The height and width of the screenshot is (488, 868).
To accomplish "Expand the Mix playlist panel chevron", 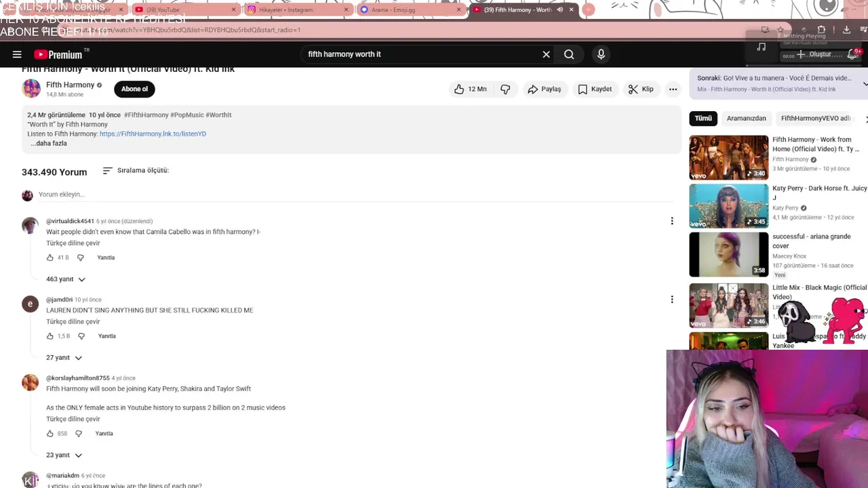I will (865, 83).
